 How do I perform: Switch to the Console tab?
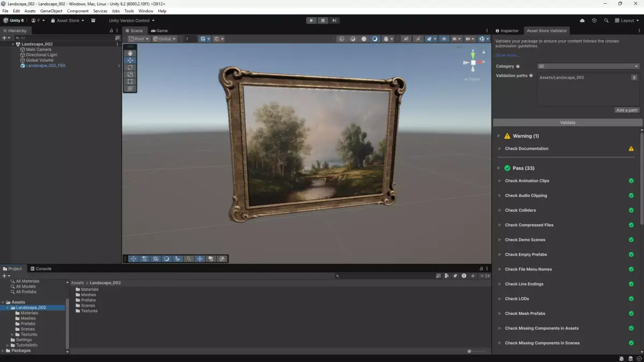(x=41, y=269)
